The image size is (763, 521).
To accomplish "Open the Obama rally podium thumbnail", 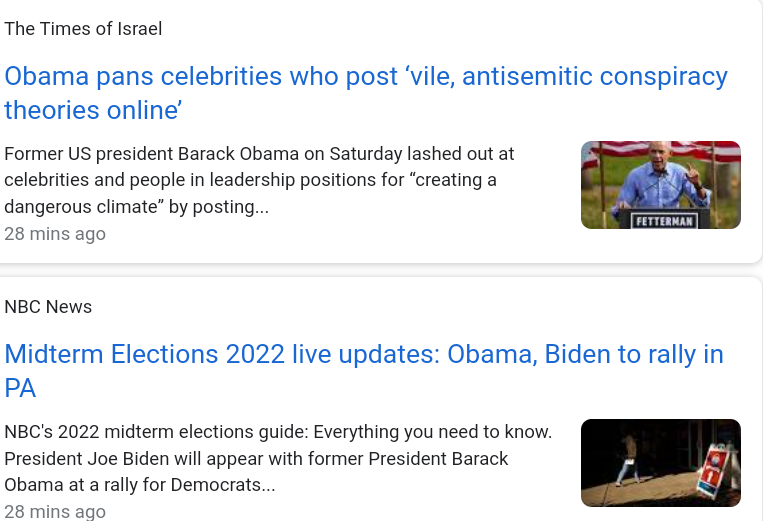I will 660,185.
